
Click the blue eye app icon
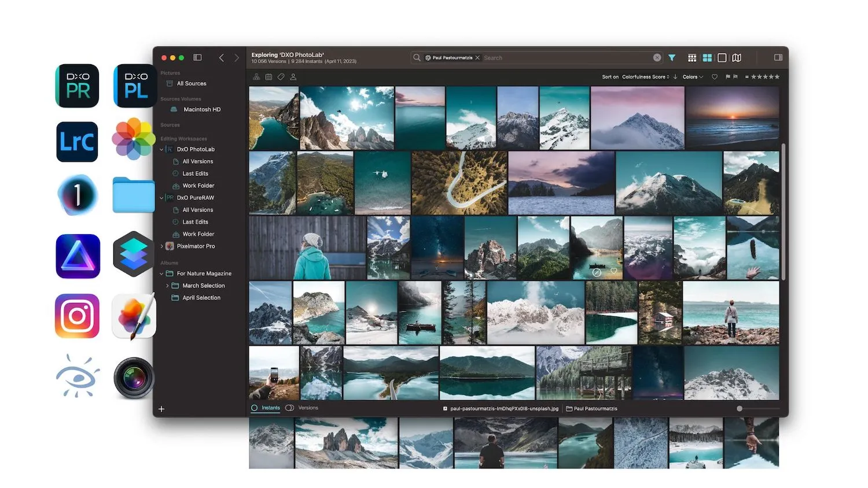(x=78, y=376)
